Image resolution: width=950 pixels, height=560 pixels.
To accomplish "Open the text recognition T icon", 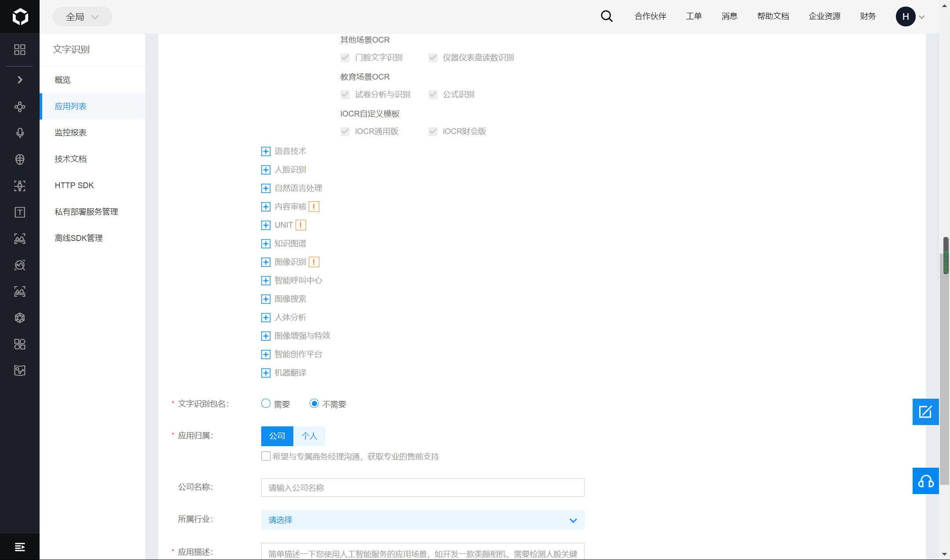I will 20,212.
